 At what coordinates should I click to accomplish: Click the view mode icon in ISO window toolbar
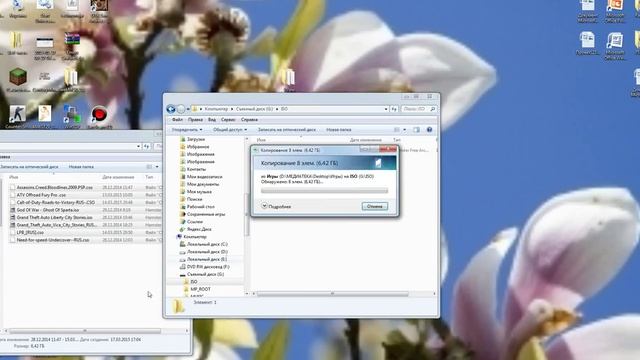click(397, 130)
